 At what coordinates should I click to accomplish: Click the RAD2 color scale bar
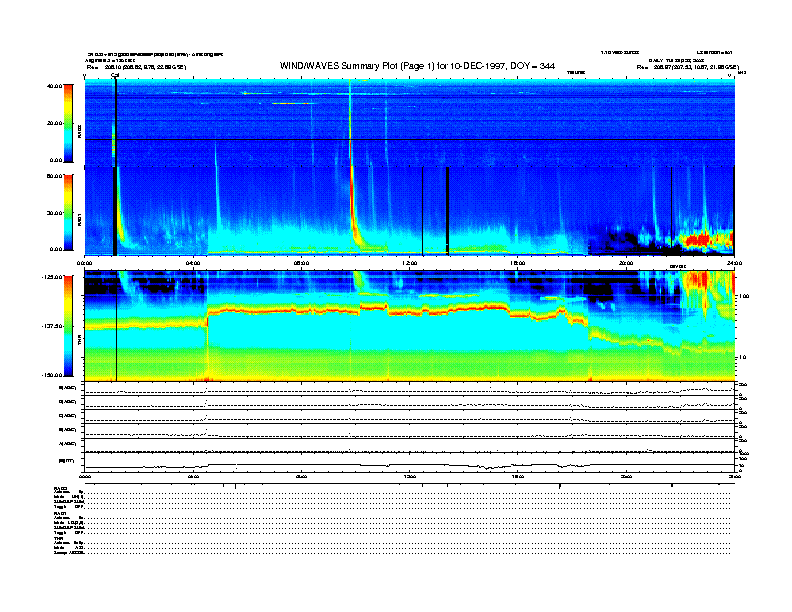[x=68, y=123]
